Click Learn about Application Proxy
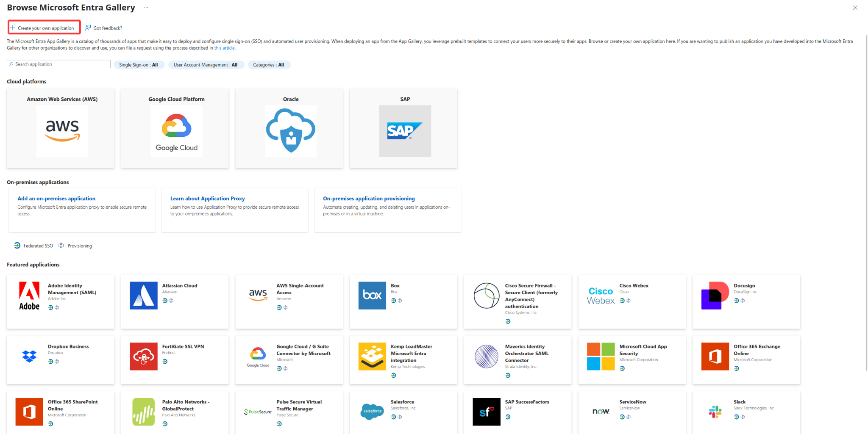This screenshot has width=868, height=434. coord(207,199)
